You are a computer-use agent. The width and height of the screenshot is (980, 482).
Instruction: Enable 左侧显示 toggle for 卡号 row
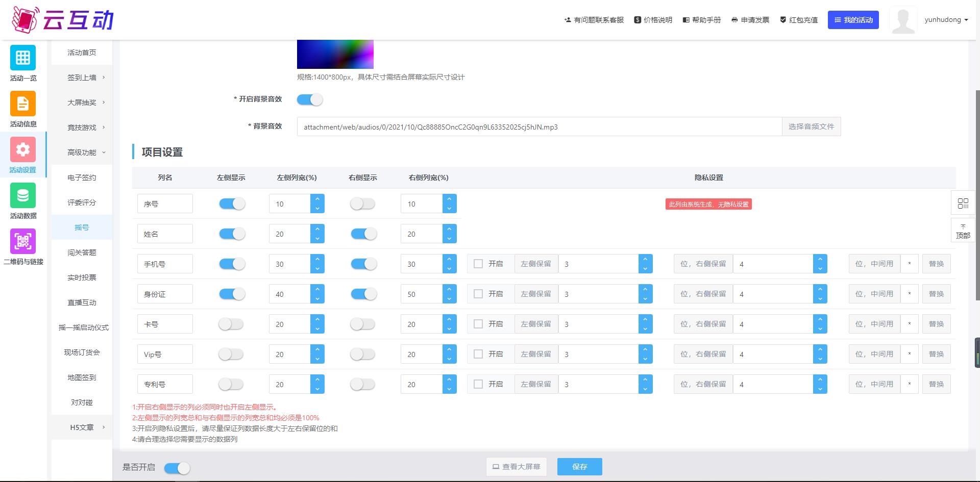[x=231, y=324]
